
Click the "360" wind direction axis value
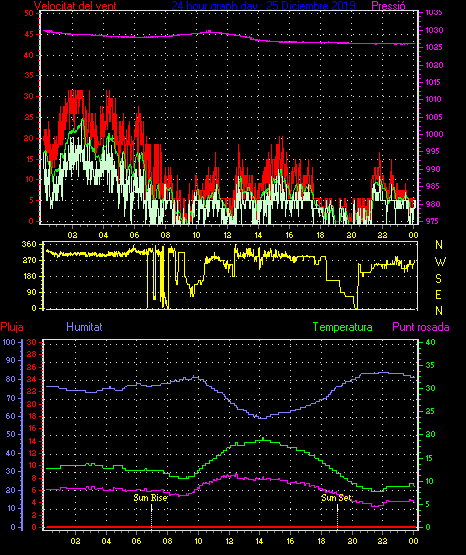pyautogui.click(x=29, y=244)
